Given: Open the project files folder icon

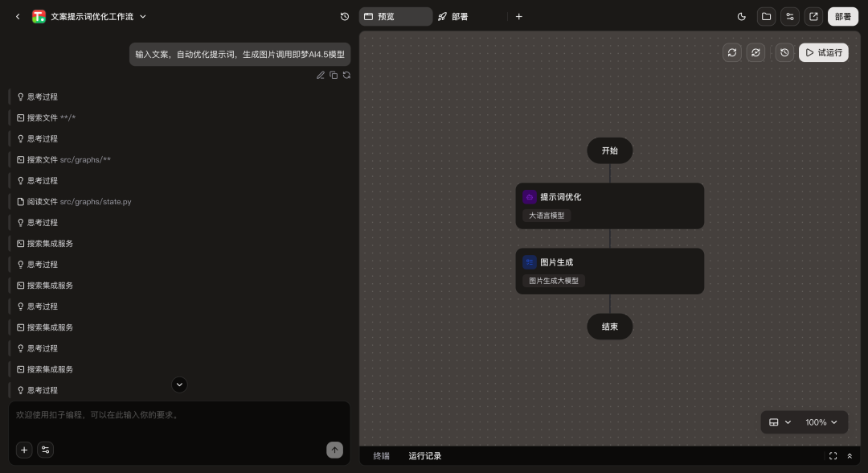Looking at the screenshot, I should (767, 16).
